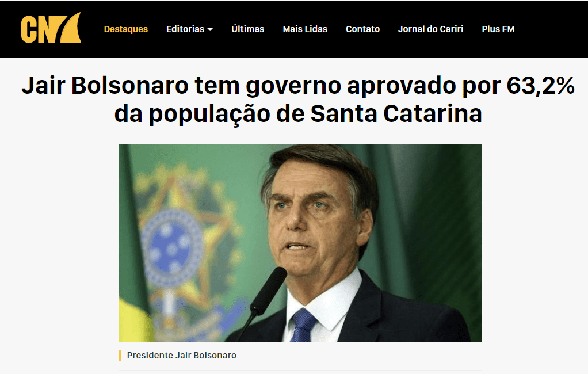Click the article headline about Bolsonaro
Viewport: 588px width, 374px height.
click(298, 100)
